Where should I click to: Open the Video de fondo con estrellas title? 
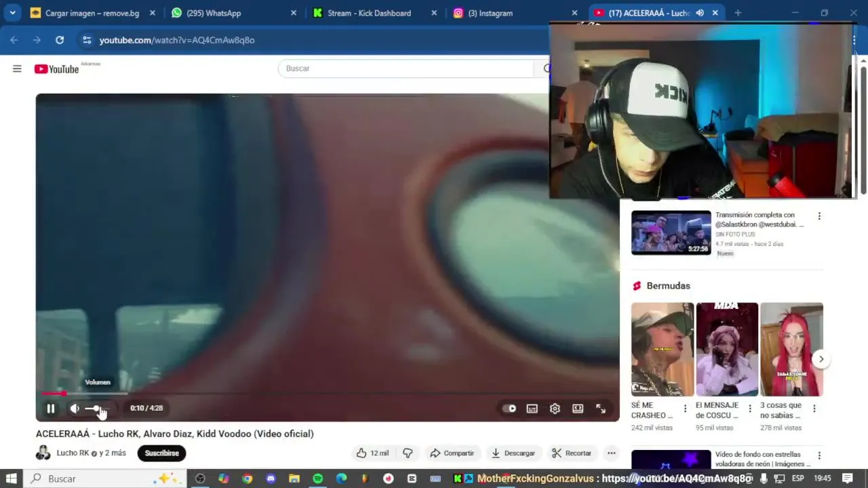[763, 459]
